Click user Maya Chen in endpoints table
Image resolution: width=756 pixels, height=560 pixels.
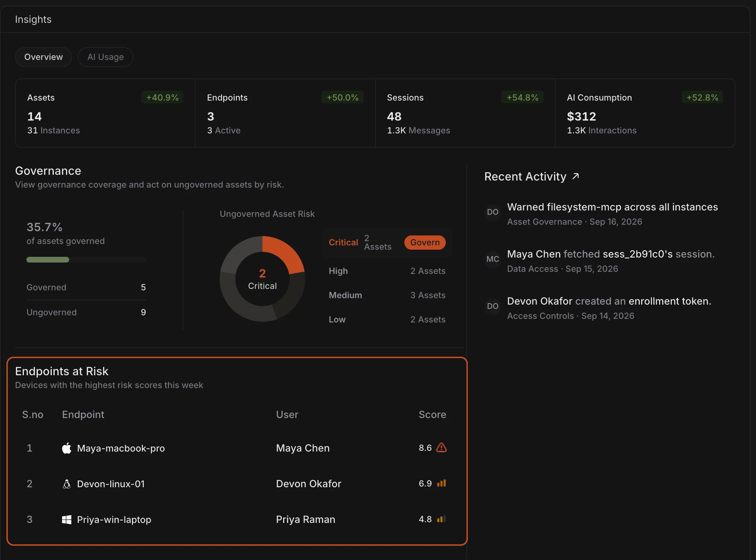point(303,448)
